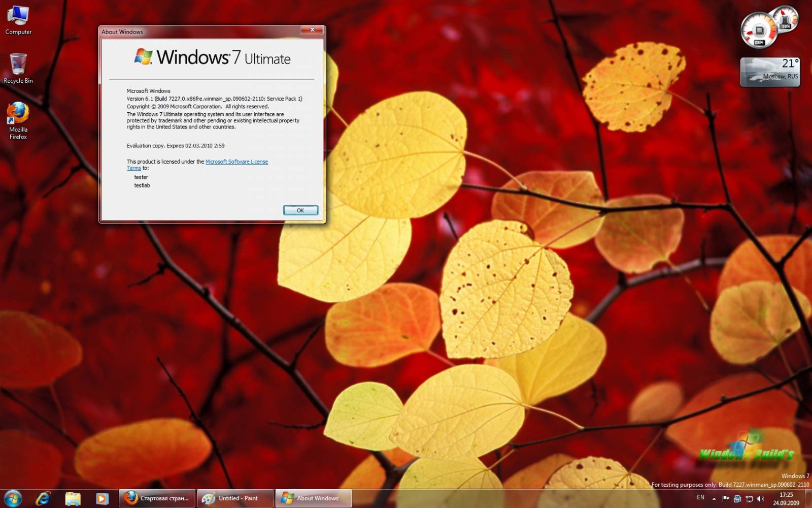
Task: Click the VMware Tools tray icon
Action: [x=737, y=499]
